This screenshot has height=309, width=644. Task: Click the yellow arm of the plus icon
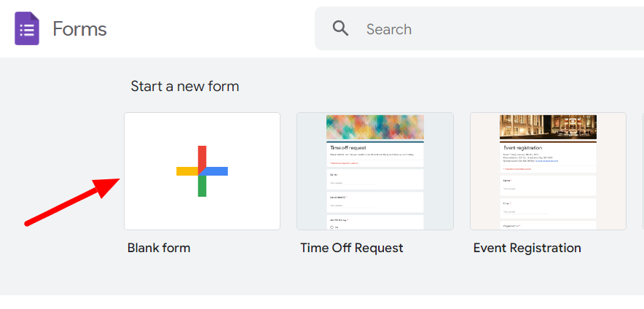[x=187, y=171]
